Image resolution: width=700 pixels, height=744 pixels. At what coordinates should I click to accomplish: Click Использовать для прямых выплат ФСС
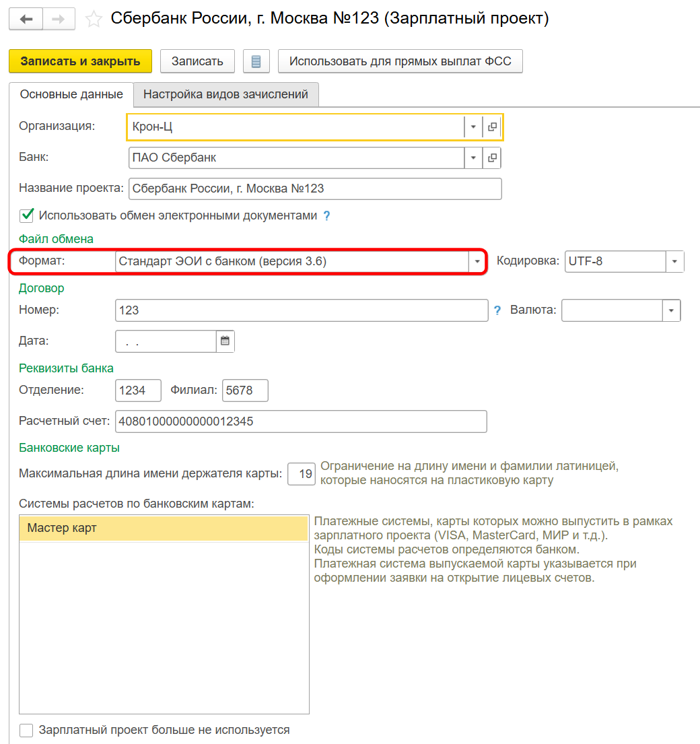[400, 61]
